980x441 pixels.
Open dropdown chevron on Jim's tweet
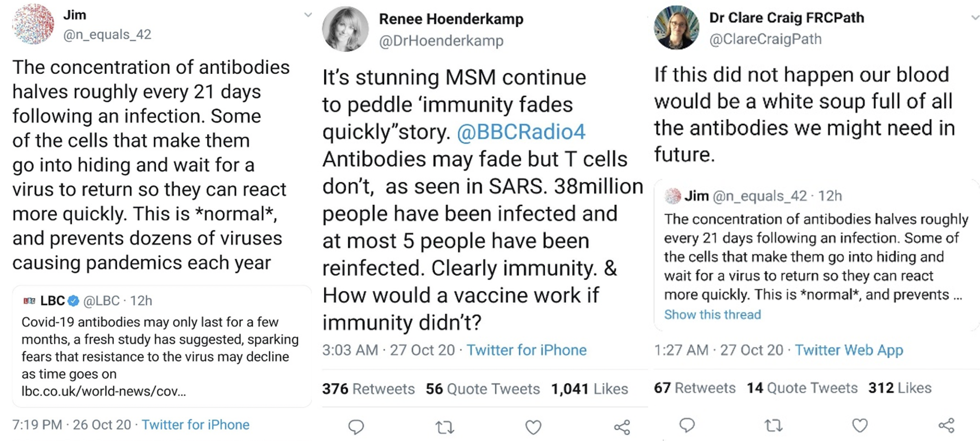[x=308, y=15]
